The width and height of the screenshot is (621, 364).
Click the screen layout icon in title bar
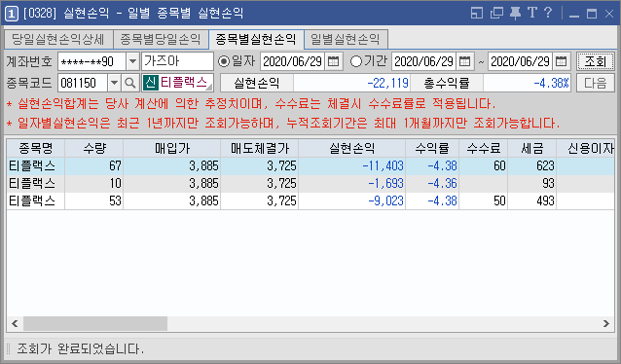pos(477,13)
